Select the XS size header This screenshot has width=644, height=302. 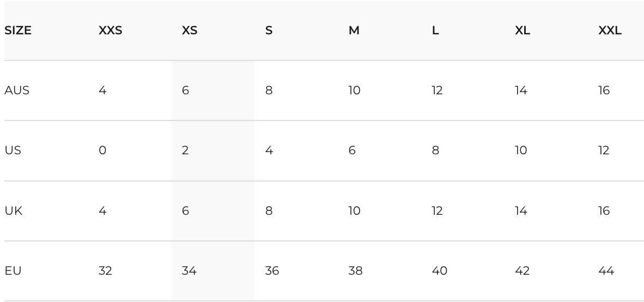click(x=190, y=31)
